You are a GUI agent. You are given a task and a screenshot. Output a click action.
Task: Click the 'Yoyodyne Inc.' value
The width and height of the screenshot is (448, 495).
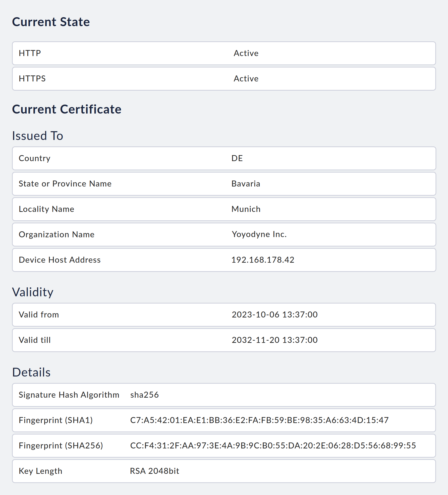click(x=259, y=234)
